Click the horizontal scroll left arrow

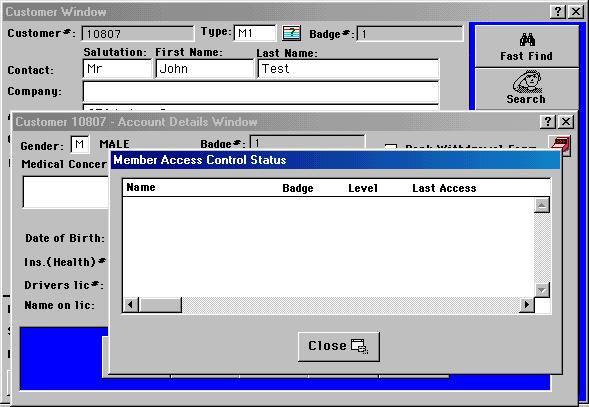tap(131, 304)
